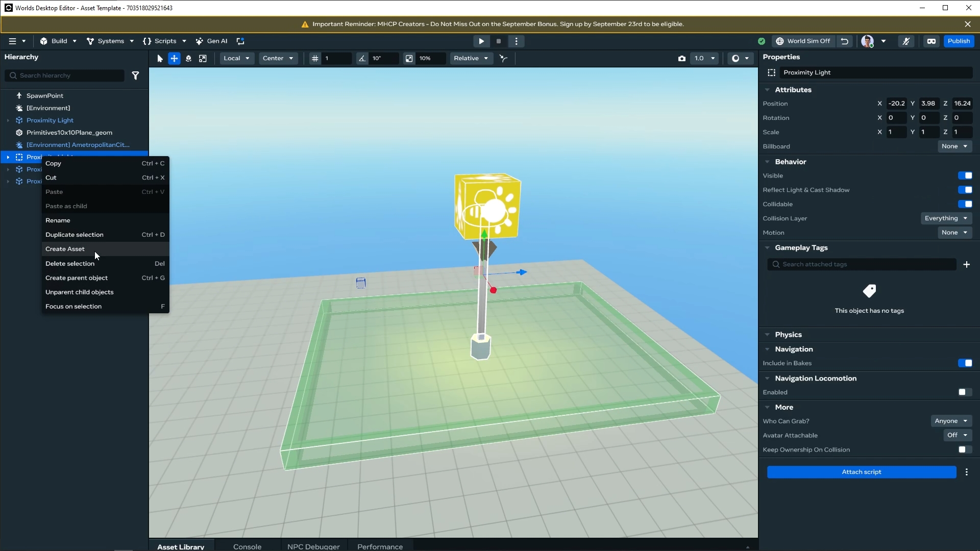Click the VR headset preview icon
This screenshot has width=980, height=551.
pyautogui.click(x=931, y=41)
